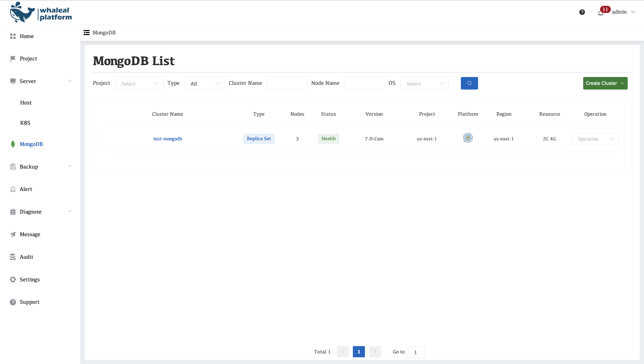Open the test-mongodb cluster link

pos(167,139)
